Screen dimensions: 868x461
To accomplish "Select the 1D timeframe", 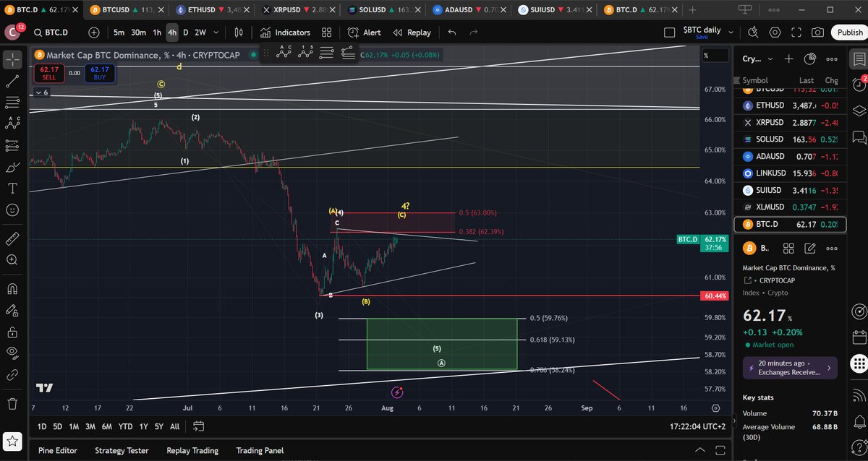I will [x=43, y=426].
